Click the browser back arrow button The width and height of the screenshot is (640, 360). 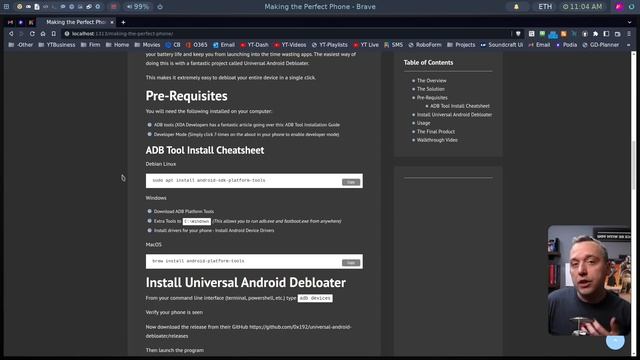pyautogui.click(x=11, y=34)
